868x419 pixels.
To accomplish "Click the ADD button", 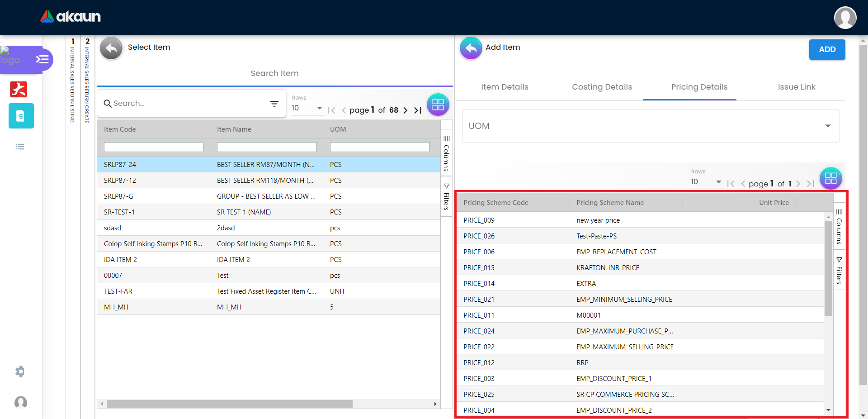I will click(x=827, y=50).
